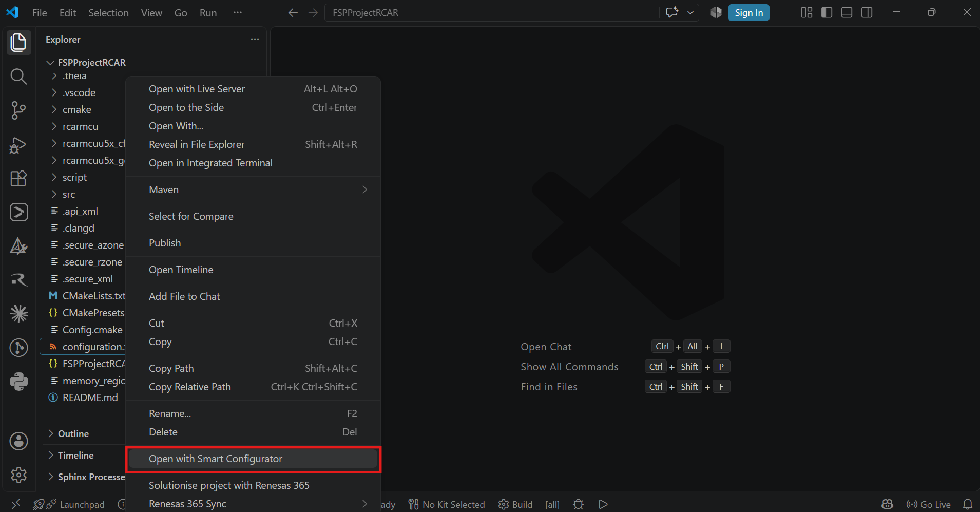Image resolution: width=980 pixels, height=512 pixels.
Task: Open the Renesas R icon in activity bar
Action: coord(18,280)
